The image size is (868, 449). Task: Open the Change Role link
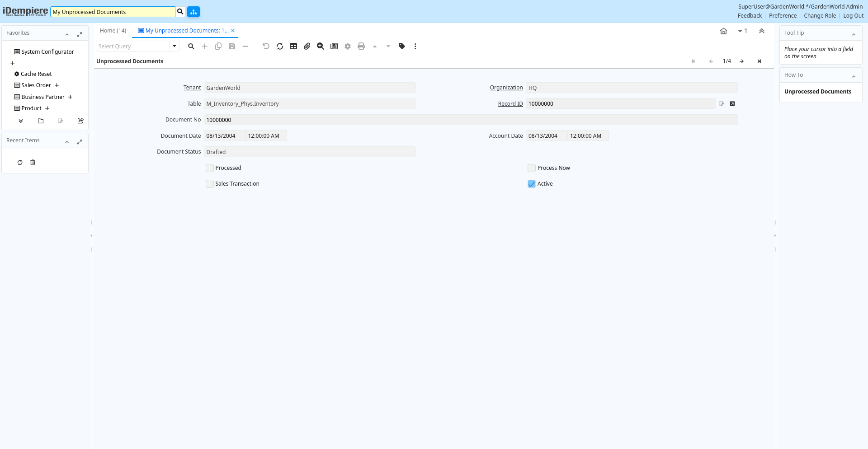coord(820,16)
